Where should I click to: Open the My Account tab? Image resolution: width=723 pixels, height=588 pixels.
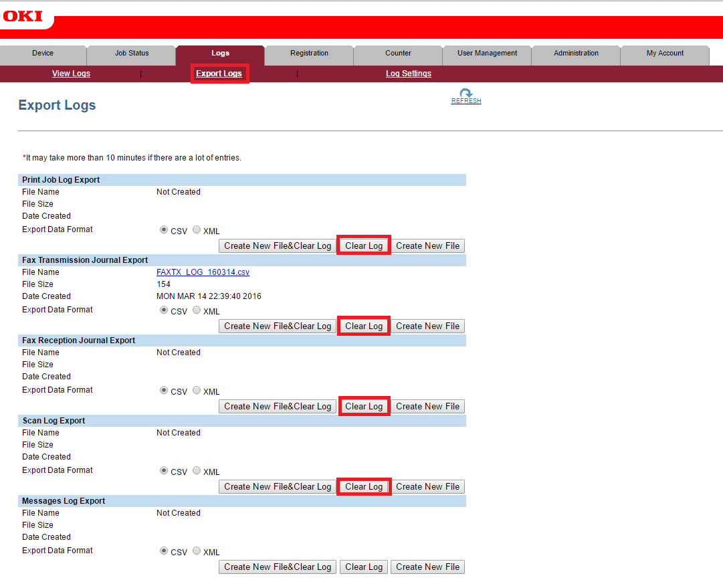tap(665, 54)
